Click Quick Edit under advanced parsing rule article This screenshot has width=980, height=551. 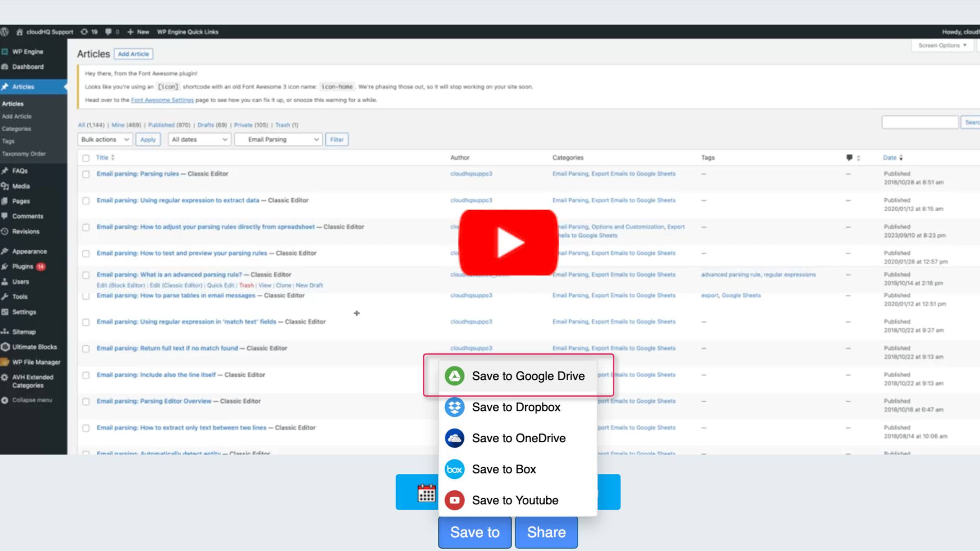click(x=220, y=286)
